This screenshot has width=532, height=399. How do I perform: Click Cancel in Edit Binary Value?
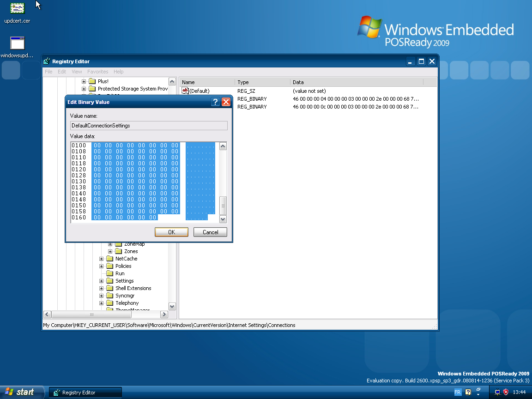[x=211, y=232]
